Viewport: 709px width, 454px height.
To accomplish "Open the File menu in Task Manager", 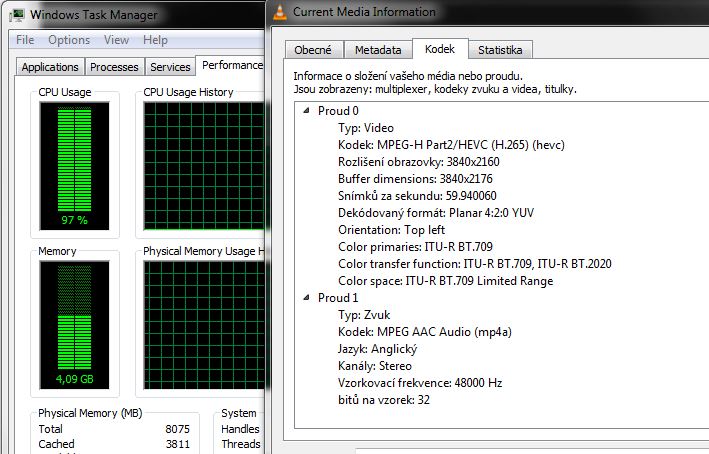I will tap(25, 40).
